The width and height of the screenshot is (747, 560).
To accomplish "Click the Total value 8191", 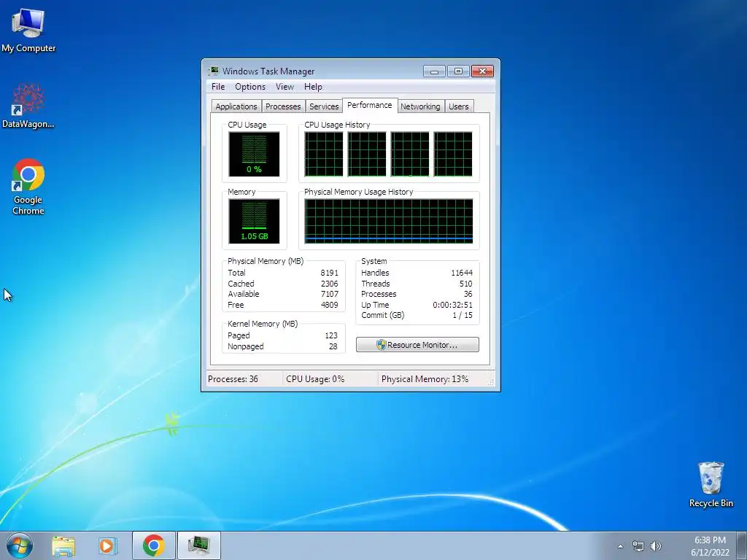I will coord(329,273).
